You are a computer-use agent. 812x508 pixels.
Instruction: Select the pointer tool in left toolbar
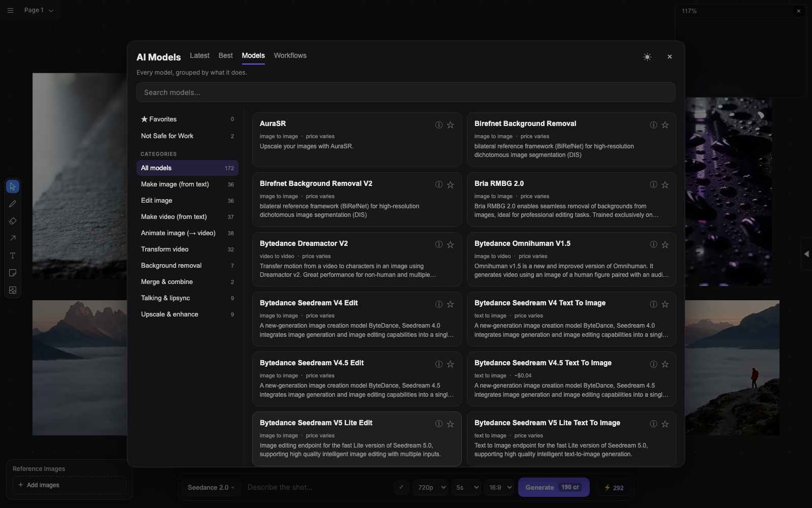pos(13,186)
